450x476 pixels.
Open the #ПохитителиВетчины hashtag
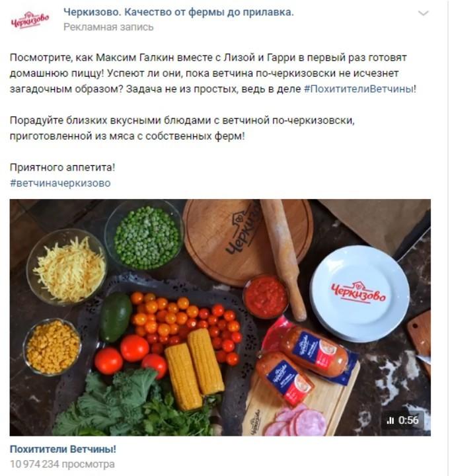tap(359, 89)
